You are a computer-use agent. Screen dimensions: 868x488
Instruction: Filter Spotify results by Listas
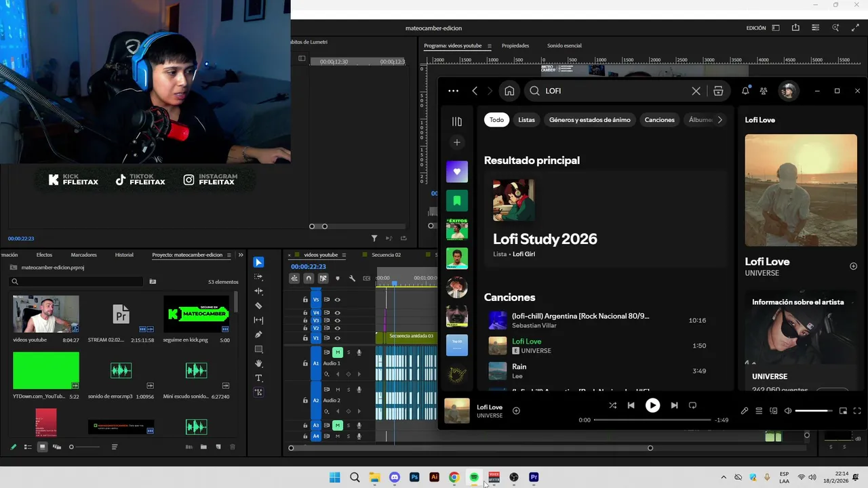tap(526, 120)
